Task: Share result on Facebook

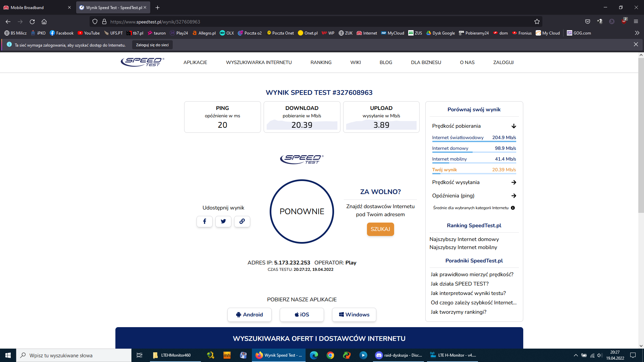Action: coord(205,221)
